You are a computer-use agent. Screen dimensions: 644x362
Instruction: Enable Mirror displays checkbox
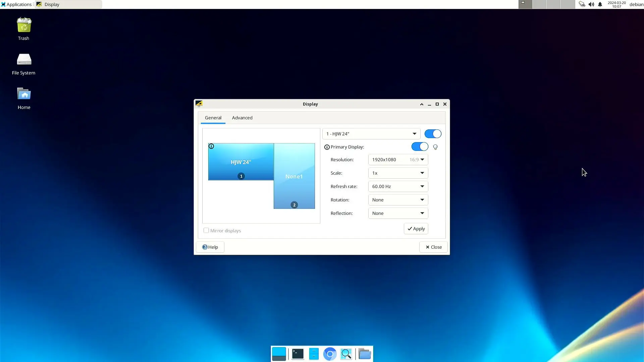click(x=206, y=230)
